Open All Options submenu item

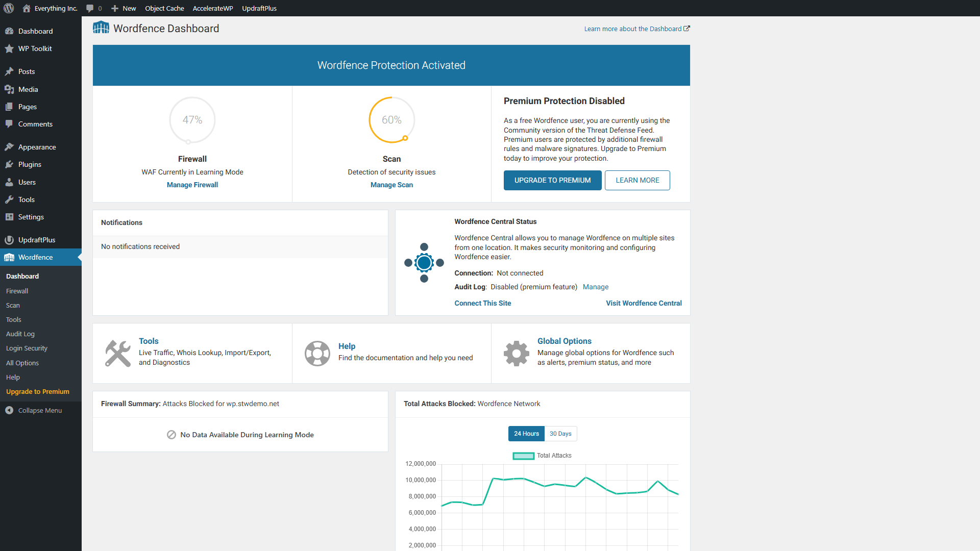[22, 363]
